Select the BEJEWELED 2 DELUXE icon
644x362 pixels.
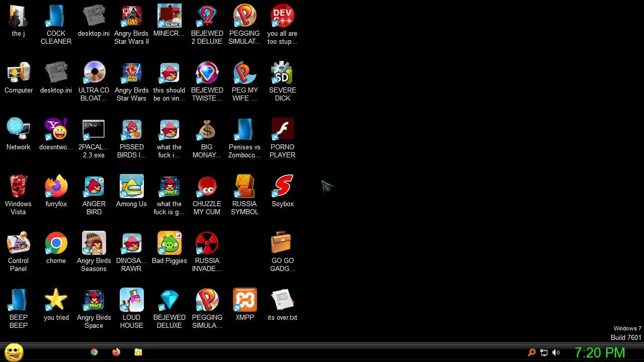click(x=207, y=16)
